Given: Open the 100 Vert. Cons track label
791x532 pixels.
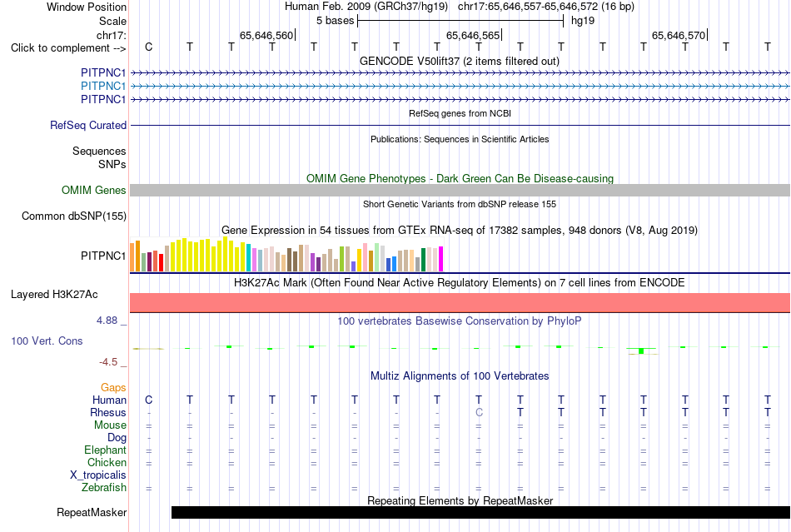Looking at the screenshot, I should [47, 341].
